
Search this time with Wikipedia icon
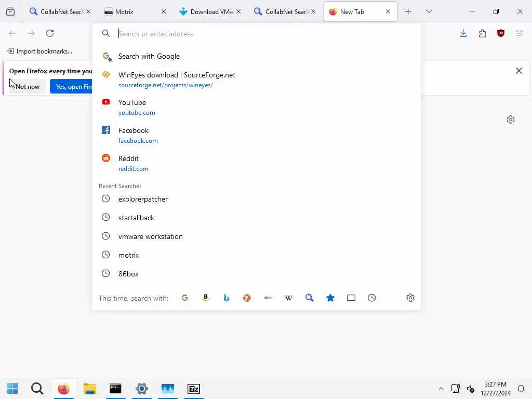coord(289,298)
